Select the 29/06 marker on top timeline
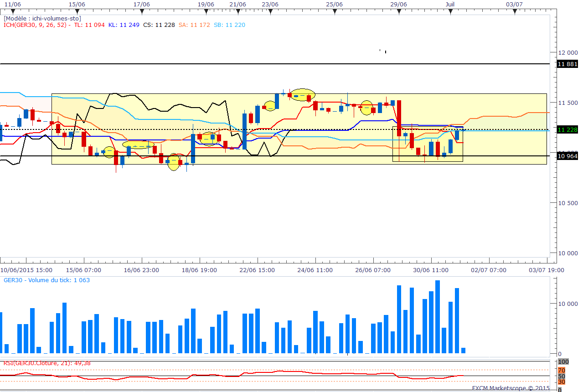Image resolution: width=583 pixels, height=392 pixels. coord(399,4)
